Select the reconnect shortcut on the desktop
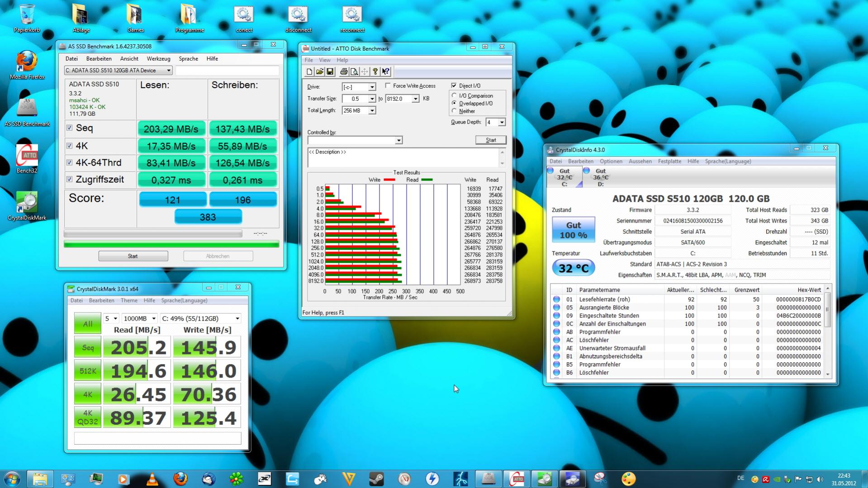Viewport: 868px width, 488px height. [352, 19]
